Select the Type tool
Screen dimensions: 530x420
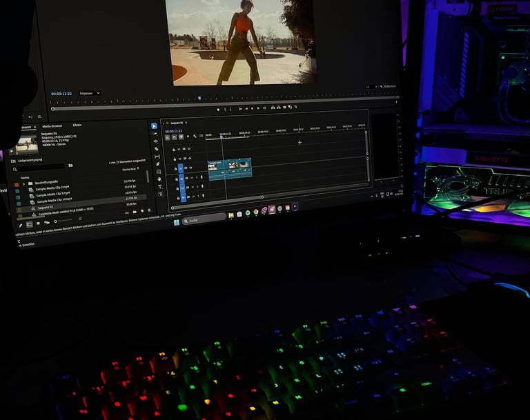(x=160, y=186)
